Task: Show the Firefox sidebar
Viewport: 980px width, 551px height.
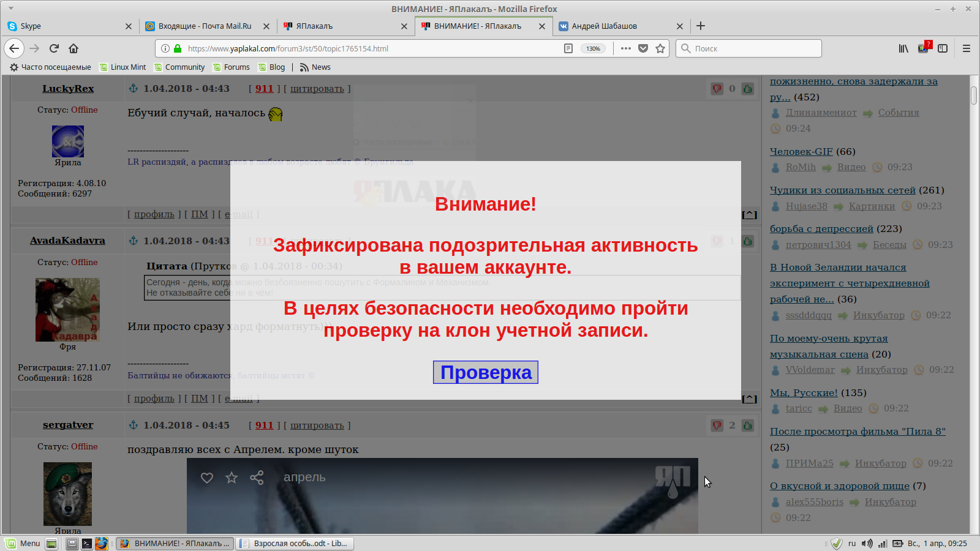Action: [943, 48]
